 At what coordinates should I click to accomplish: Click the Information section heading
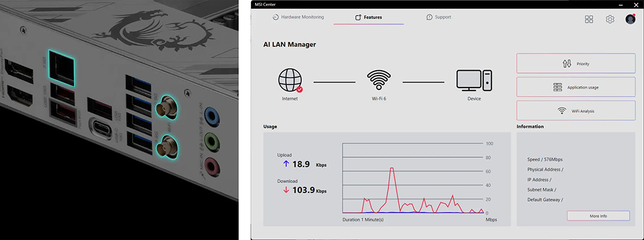point(530,127)
